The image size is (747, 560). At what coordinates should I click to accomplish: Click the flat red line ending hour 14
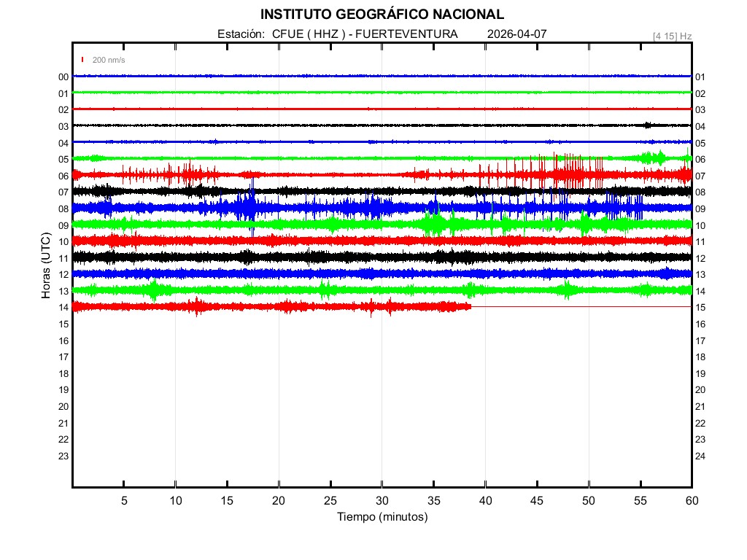(584, 307)
